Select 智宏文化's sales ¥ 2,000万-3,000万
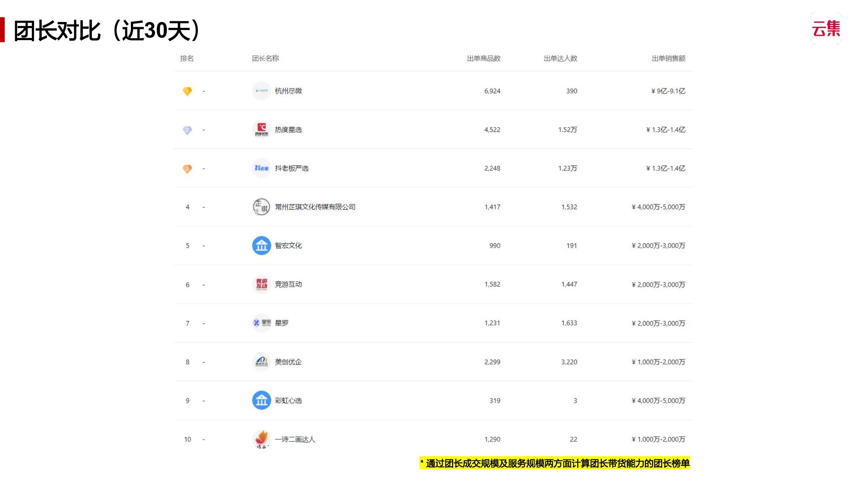 click(659, 245)
